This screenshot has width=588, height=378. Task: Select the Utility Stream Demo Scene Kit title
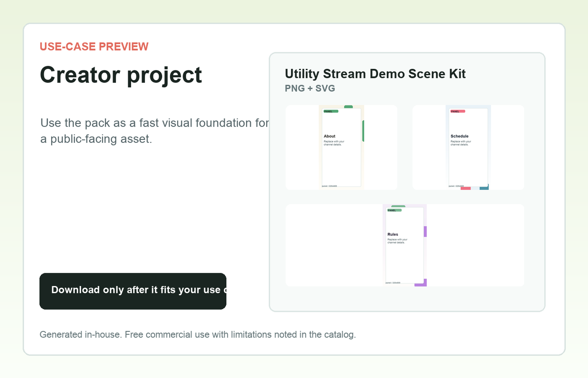point(375,74)
